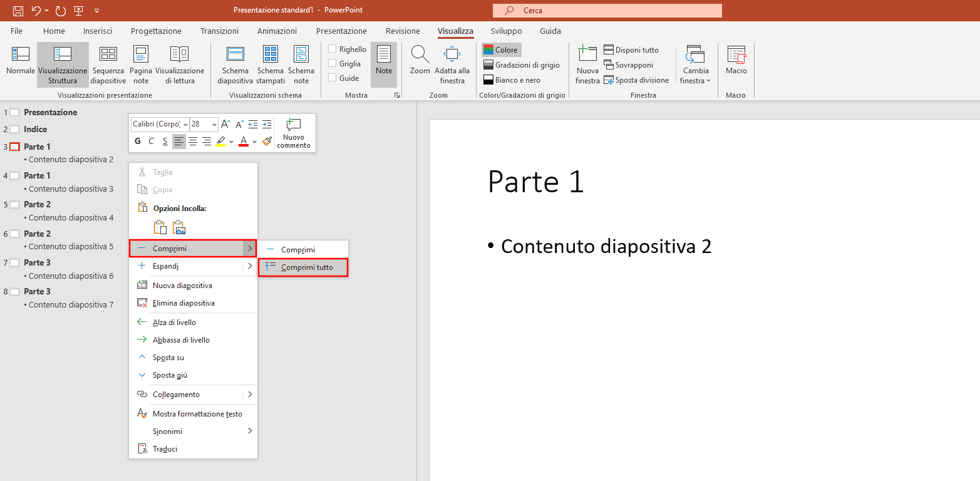980x481 pixels.
Task: Select slide 2 Indice in outline
Action: (x=35, y=129)
